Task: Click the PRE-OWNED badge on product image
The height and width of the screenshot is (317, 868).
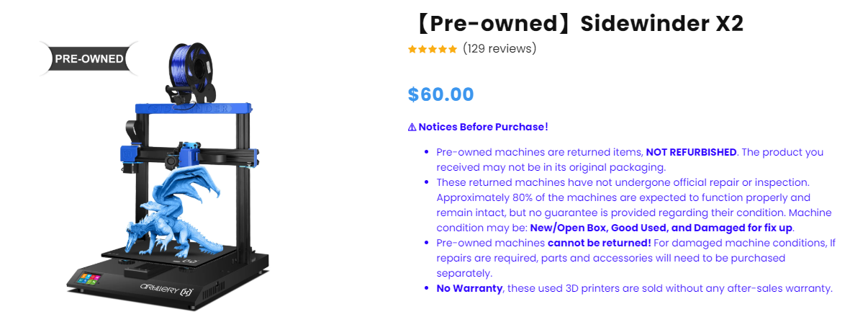Action: [89, 58]
